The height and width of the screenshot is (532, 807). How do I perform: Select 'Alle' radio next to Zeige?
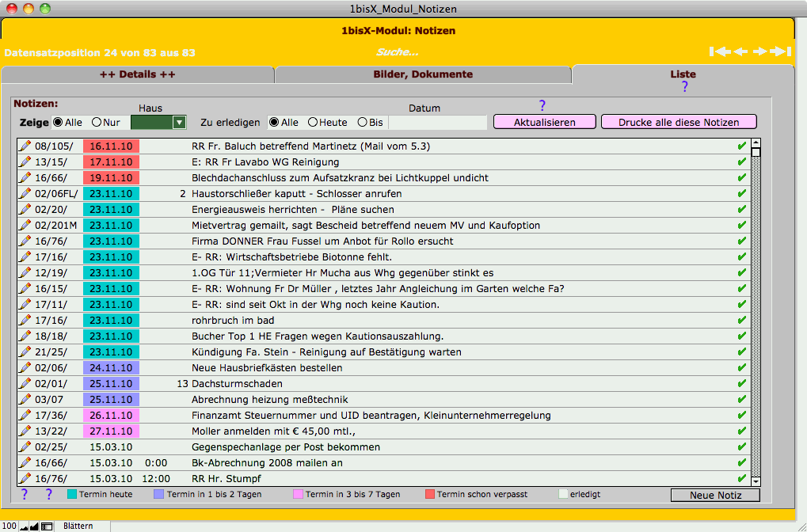[58, 123]
